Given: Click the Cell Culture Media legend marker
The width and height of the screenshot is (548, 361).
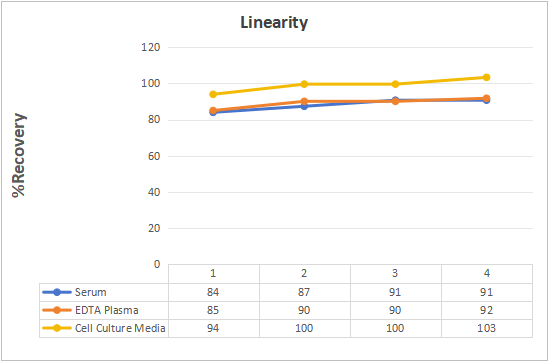Looking at the screenshot, I should click(x=57, y=328).
